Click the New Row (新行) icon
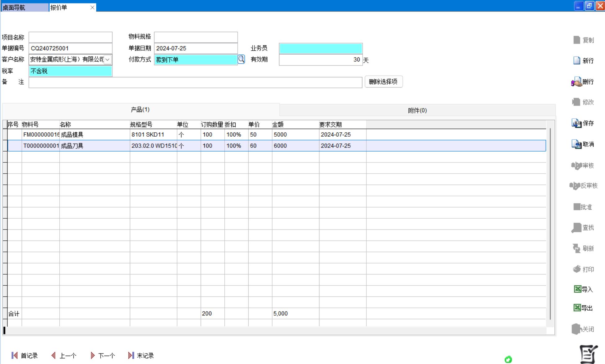Image resolution: width=605 pixels, height=364 pixels. point(577,61)
